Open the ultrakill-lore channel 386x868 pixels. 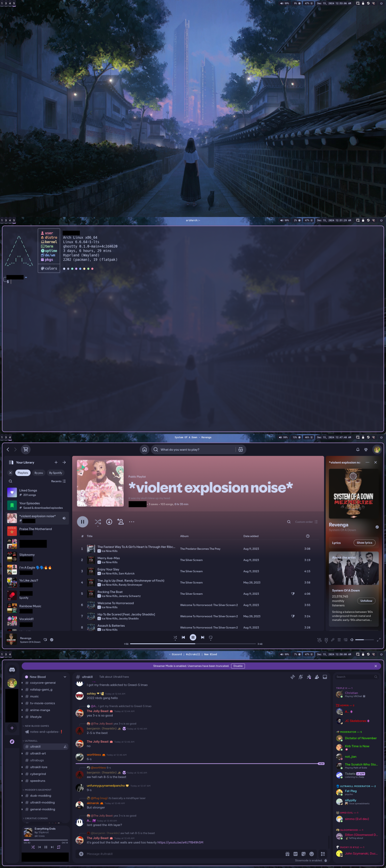(x=39, y=767)
